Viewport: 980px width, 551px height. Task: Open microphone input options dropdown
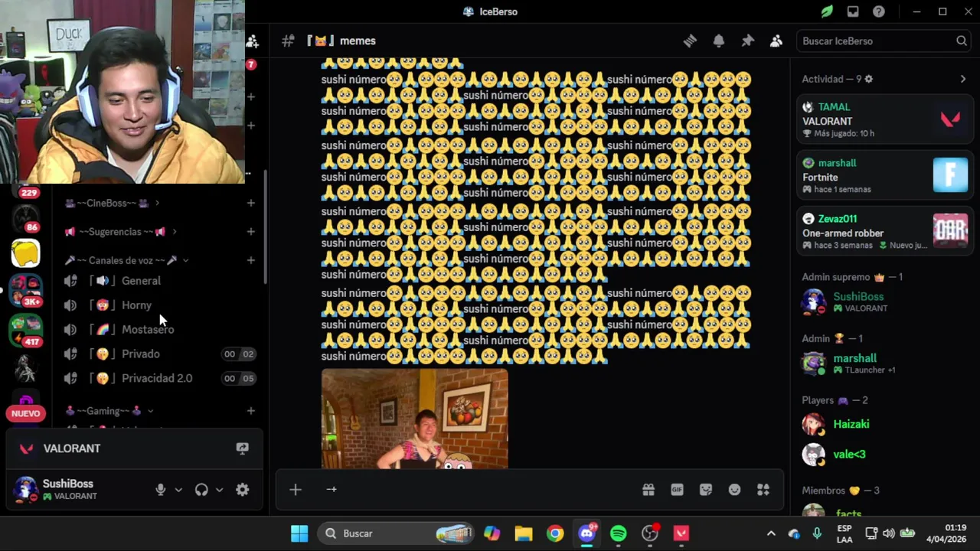pos(178,490)
